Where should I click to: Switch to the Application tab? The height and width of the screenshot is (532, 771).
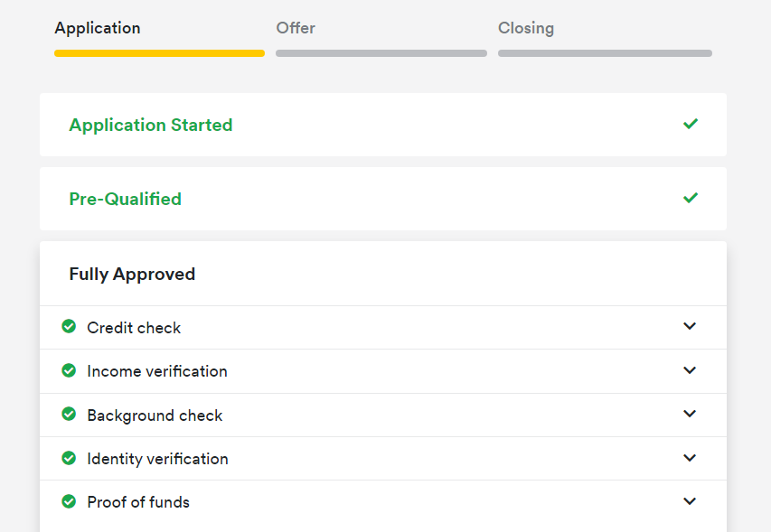[x=98, y=29]
